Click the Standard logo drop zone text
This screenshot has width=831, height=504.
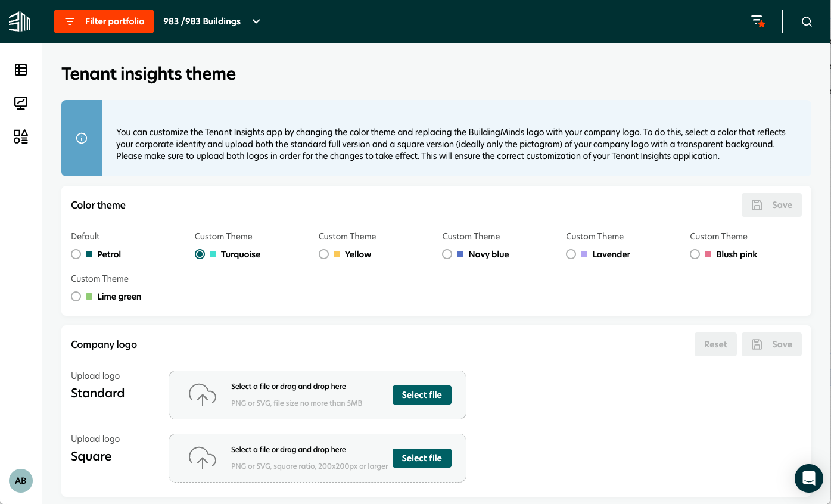pos(288,387)
